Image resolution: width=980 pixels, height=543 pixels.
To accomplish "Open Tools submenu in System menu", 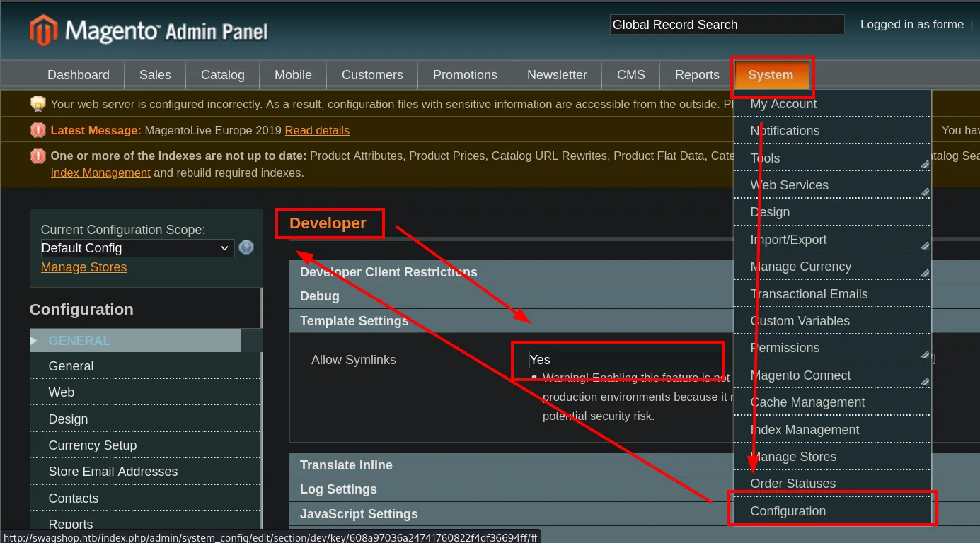I will pyautogui.click(x=832, y=158).
